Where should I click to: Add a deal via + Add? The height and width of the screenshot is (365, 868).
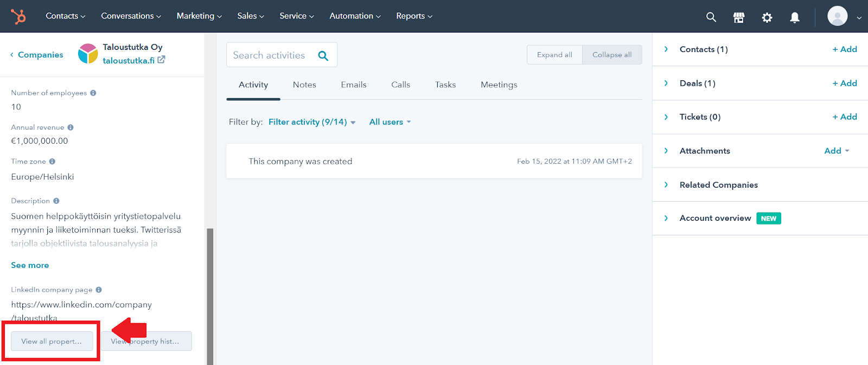tap(845, 84)
